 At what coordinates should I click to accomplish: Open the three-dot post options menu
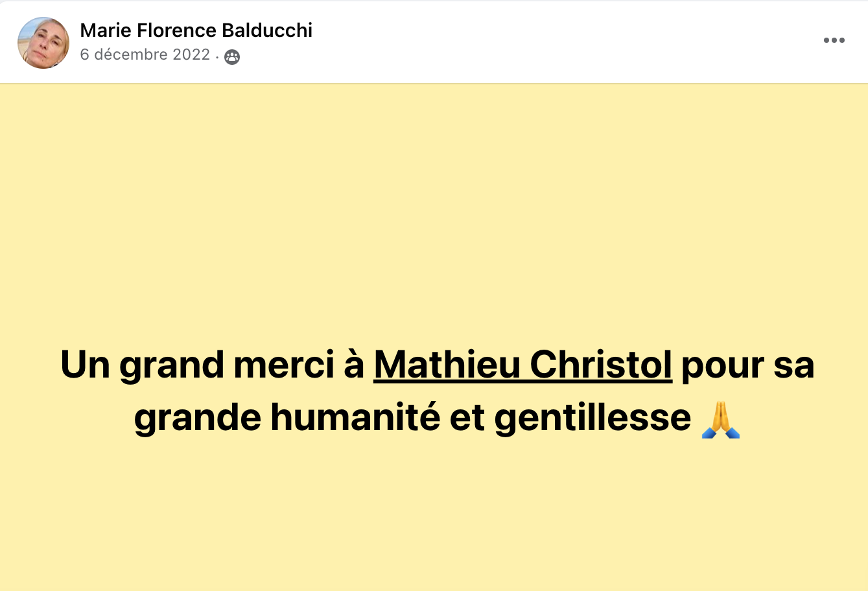(x=834, y=40)
